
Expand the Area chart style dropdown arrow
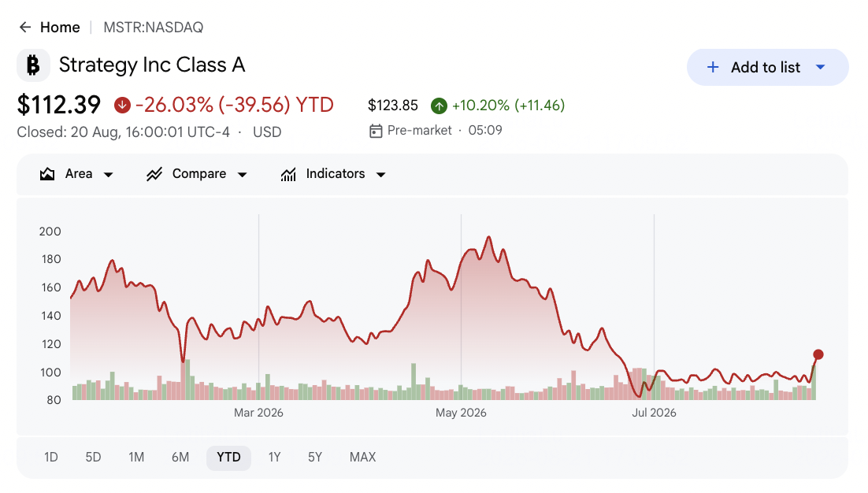pos(109,175)
